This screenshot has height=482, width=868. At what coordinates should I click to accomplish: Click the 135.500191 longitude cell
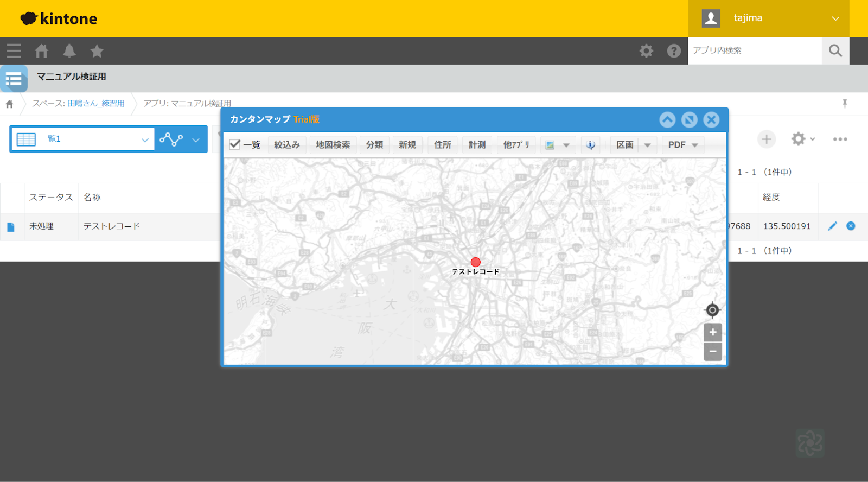(x=787, y=226)
